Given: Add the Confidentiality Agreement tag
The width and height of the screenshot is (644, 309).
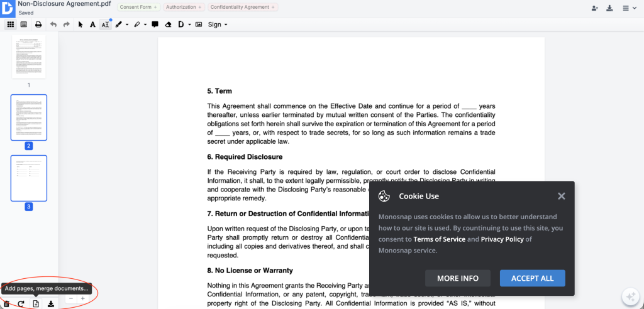Looking at the screenshot, I should 243,7.
